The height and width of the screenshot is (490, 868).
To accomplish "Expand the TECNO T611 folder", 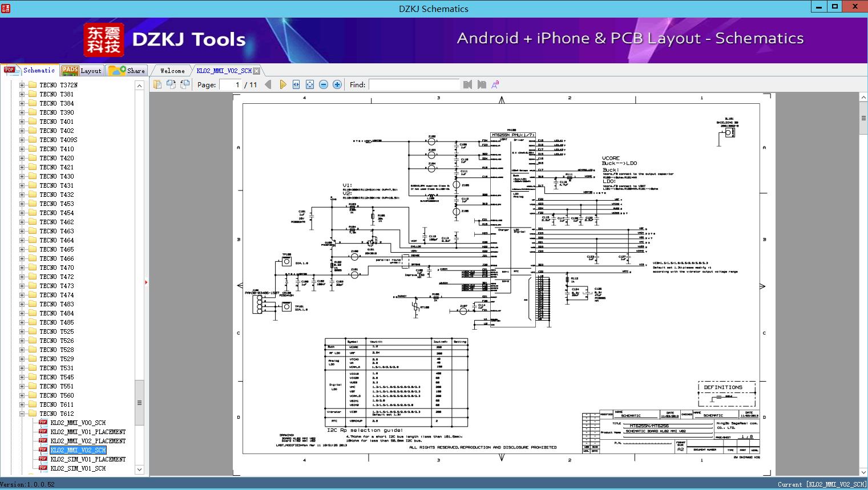I will click(x=22, y=404).
